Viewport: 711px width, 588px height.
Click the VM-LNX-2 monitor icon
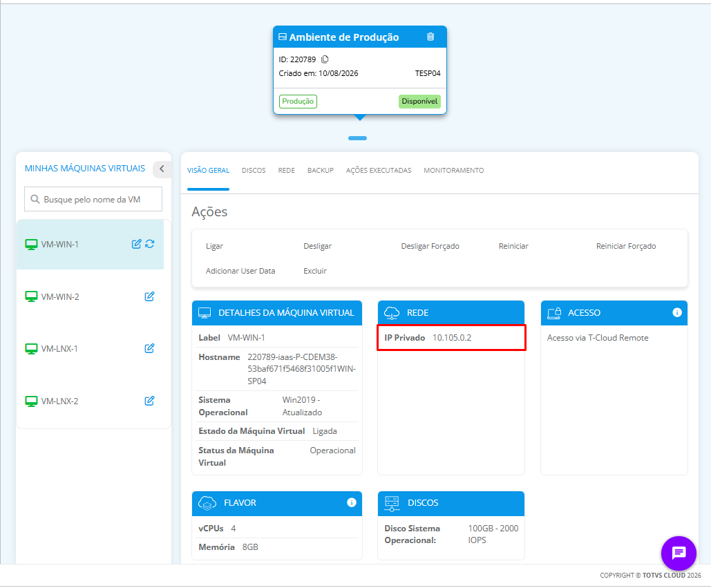tap(31, 401)
